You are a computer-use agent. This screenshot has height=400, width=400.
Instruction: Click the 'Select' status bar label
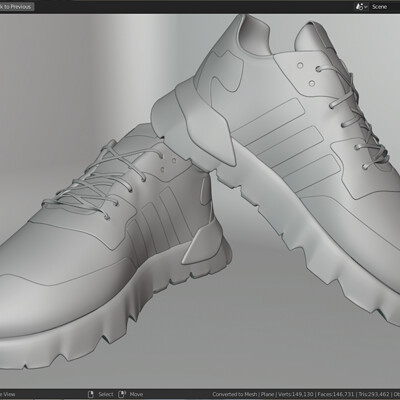coord(106,395)
